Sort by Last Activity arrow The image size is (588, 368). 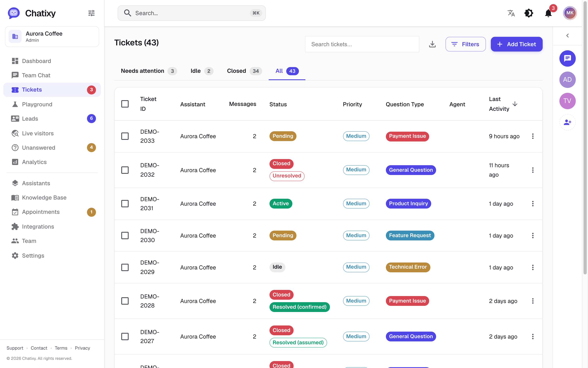point(515,104)
